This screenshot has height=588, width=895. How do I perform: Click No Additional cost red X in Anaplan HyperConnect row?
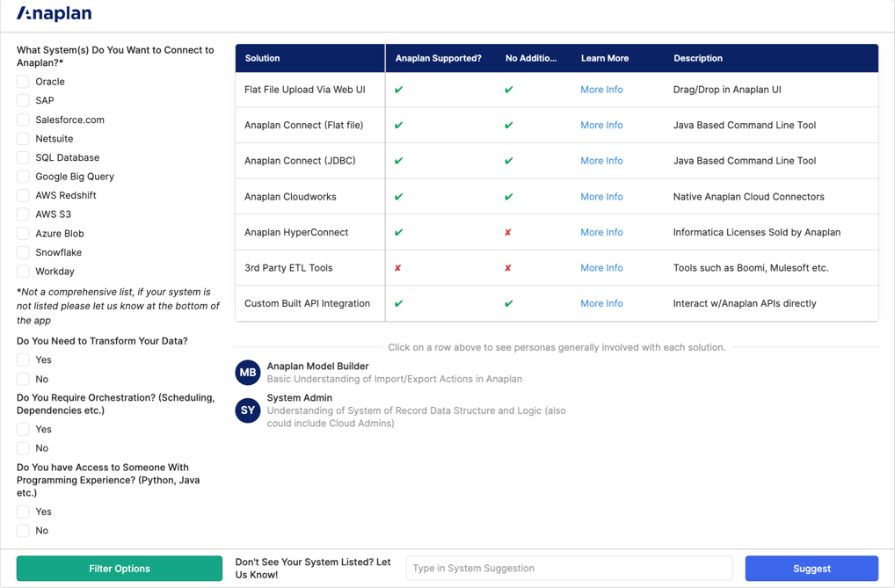[x=508, y=232]
